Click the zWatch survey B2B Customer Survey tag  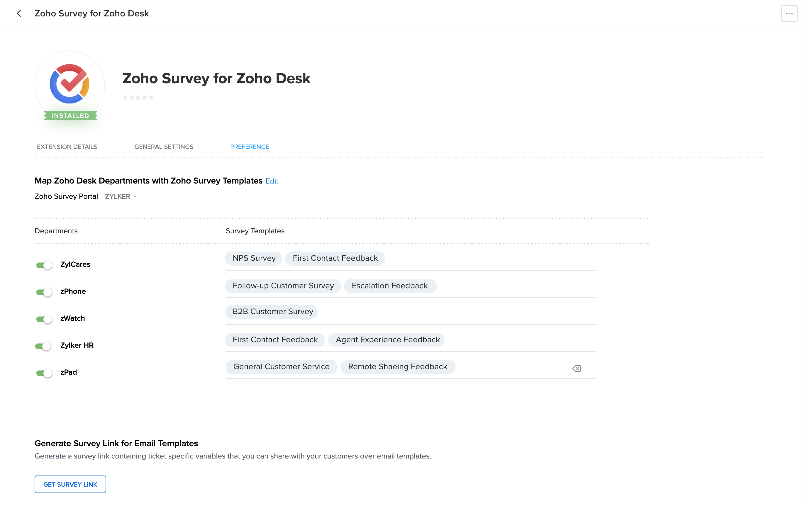point(273,311)
